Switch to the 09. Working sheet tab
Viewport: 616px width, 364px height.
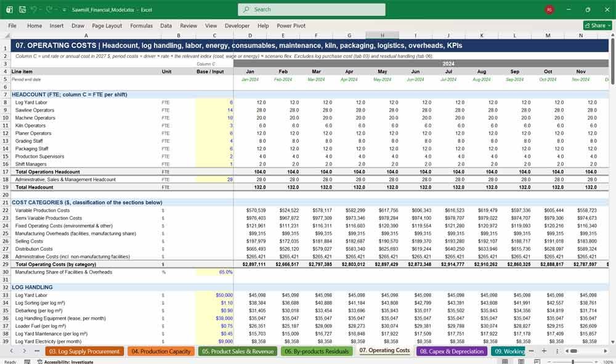(x=508, y=352)
